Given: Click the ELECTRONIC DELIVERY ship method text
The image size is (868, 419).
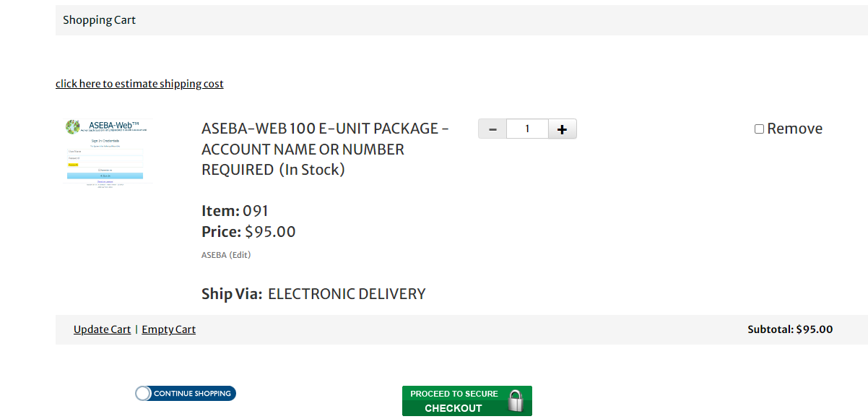Looking at the screenshot, I should coord(346,293).
